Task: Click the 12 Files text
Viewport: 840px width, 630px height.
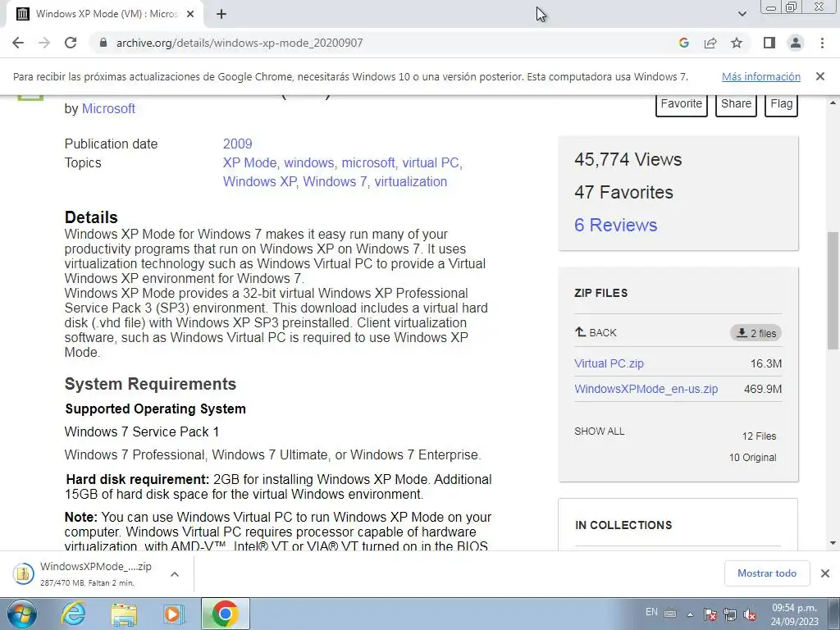Action: [759, 436]
